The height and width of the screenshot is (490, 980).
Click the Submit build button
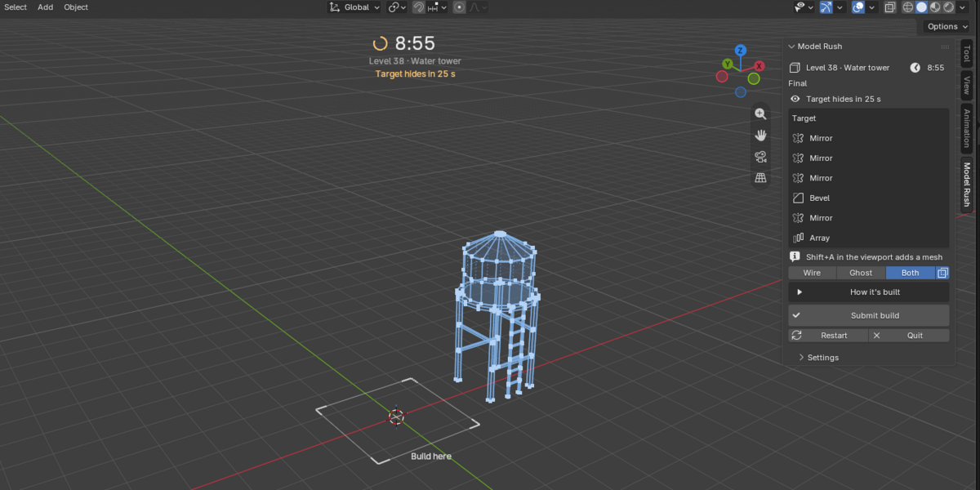pos(869,315)
